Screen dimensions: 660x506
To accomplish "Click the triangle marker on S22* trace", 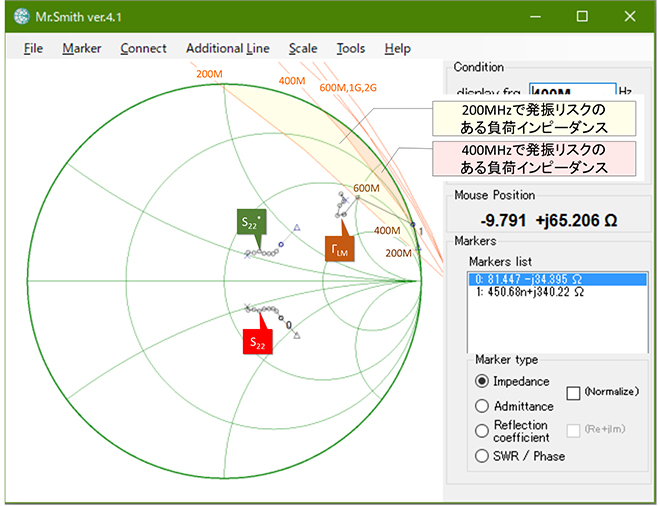I will [x=297, y=228].
